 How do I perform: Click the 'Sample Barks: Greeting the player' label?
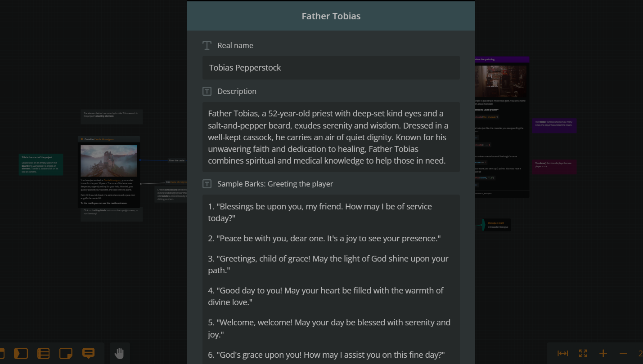[275, 184]
